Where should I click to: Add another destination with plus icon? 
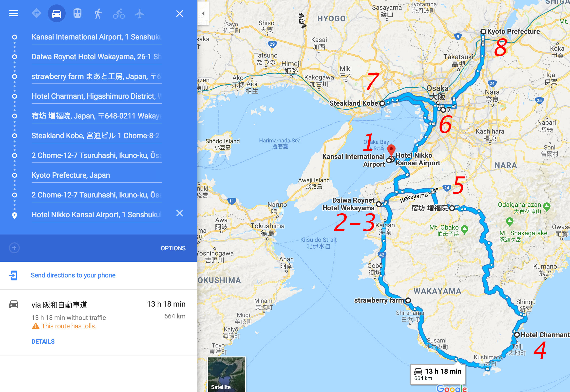pos(14,248)
